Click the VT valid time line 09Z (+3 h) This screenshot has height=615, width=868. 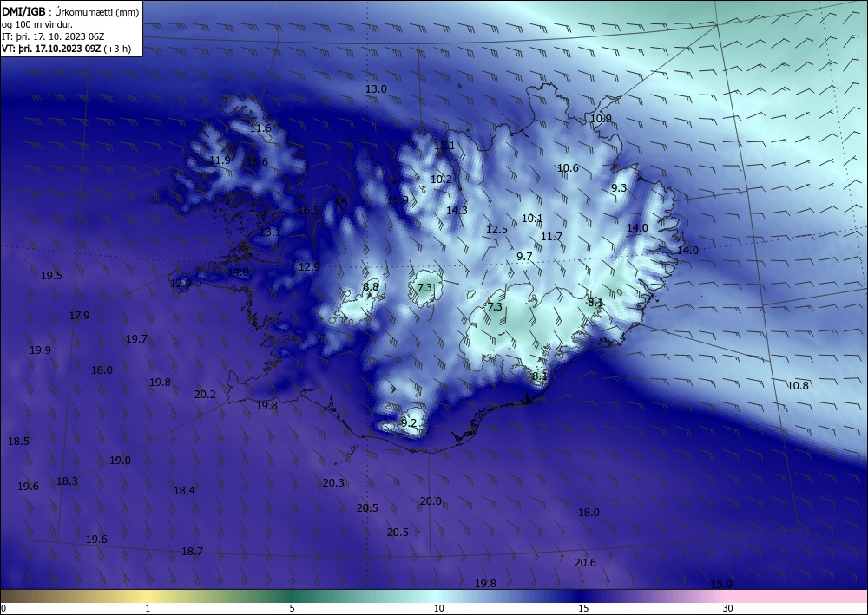pyautogui.click(x=67, y=49)
